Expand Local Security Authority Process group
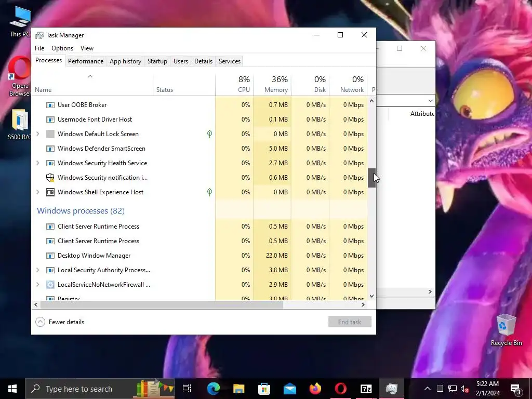The image size is (532, 399). coord(38,270)
